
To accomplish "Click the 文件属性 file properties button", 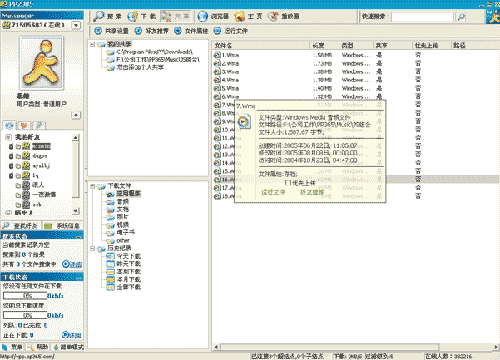I will click(191, 31).
